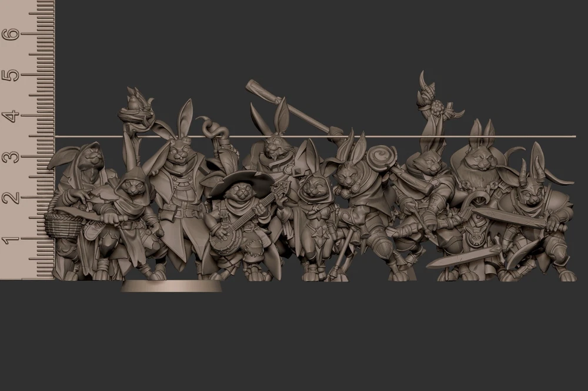Viewport: 588px width, 391px height.
Task: Click the round display base under the figures
Action: pyautogui.click(x=171, y=286)
